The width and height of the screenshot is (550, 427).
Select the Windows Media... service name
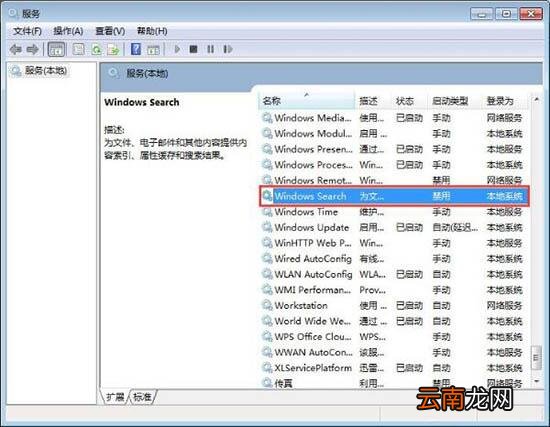click(313, 118)
